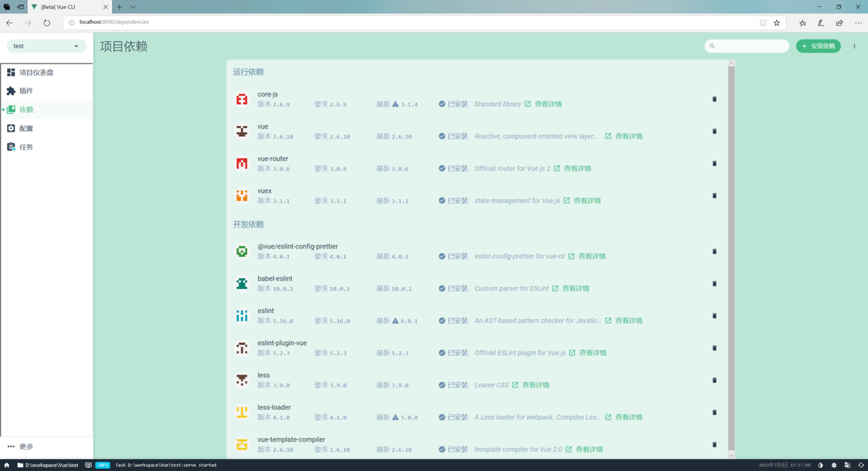
Task: Click the home icon in status bar
Action: pos(7,465)
